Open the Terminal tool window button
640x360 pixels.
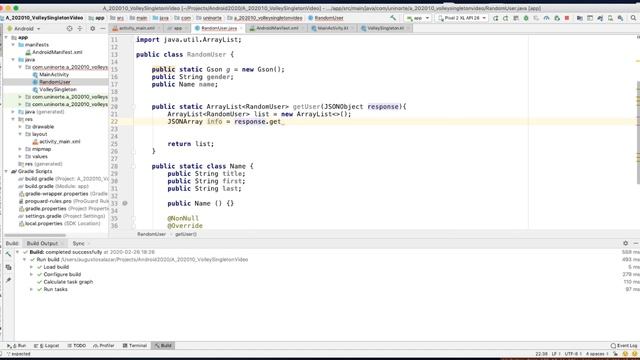[x=135, y=346]
